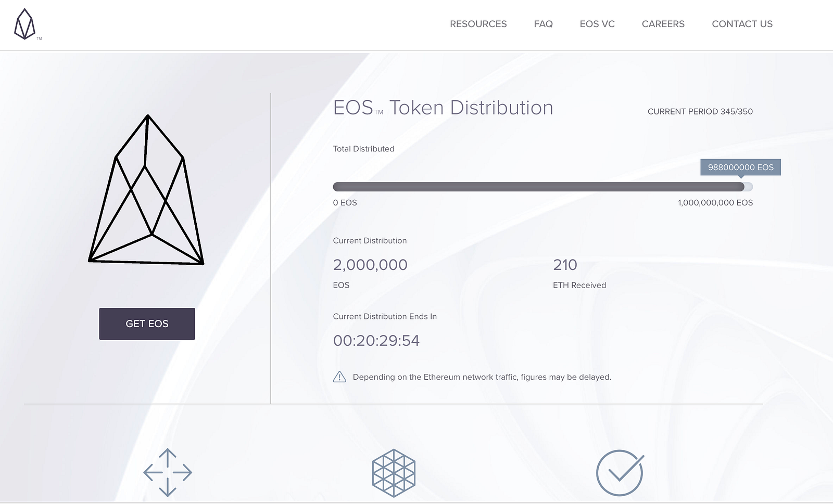Screen dimensions: 833x504
Task: Click the hexagonal cube grid icon
Action: [x=394, y=473]
